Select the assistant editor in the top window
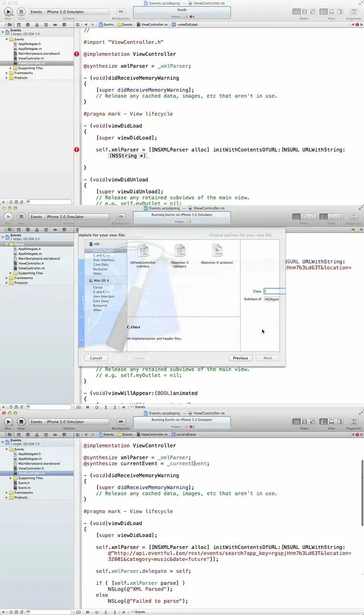 pyautogui.click(x=304, y=12)
